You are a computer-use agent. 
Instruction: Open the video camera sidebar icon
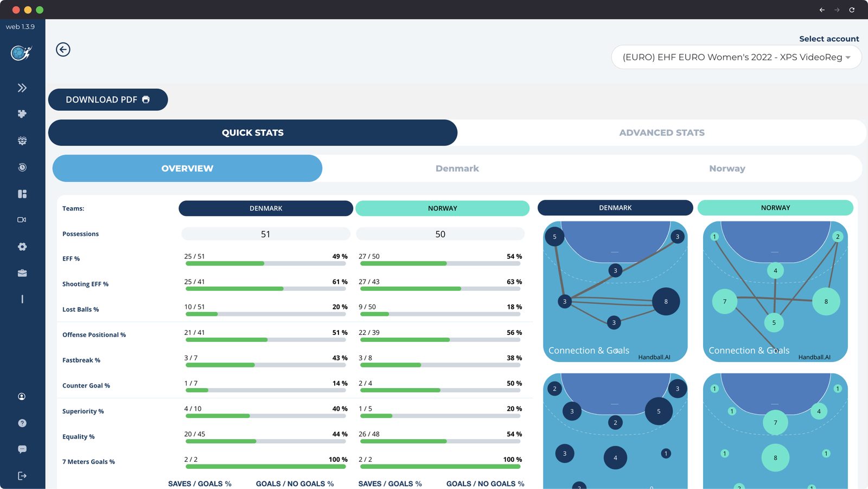22,220
